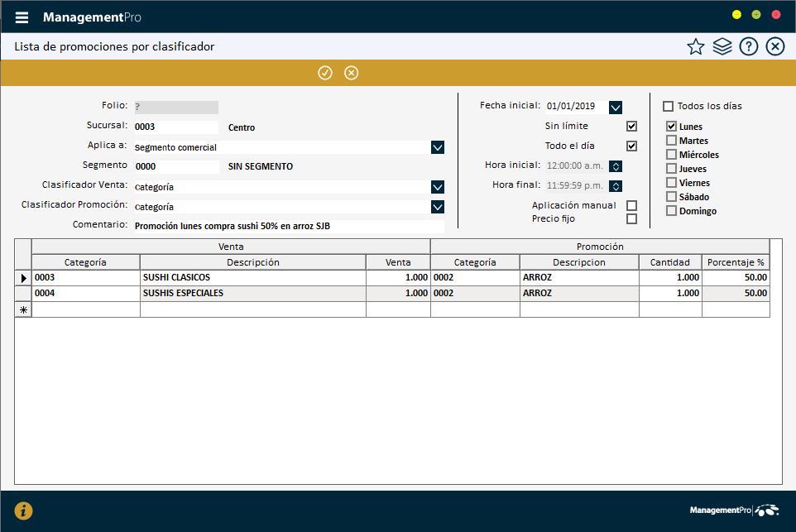This screenshot has height=532, width=796.
Task: Select category cell 0004
Action: (86, 294)
